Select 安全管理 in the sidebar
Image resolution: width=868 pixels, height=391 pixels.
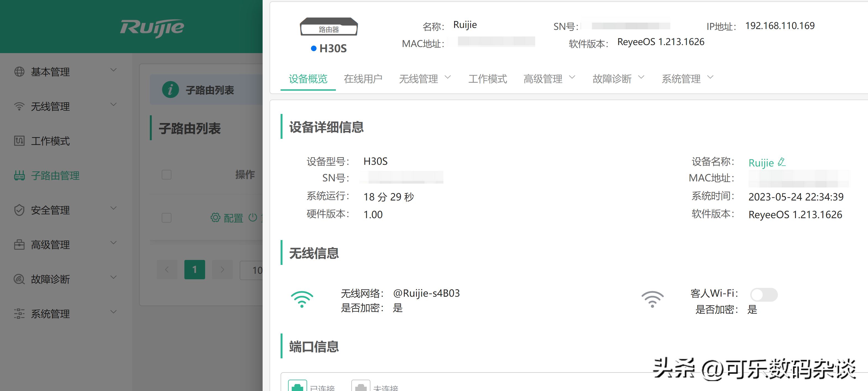coord(50,210)
